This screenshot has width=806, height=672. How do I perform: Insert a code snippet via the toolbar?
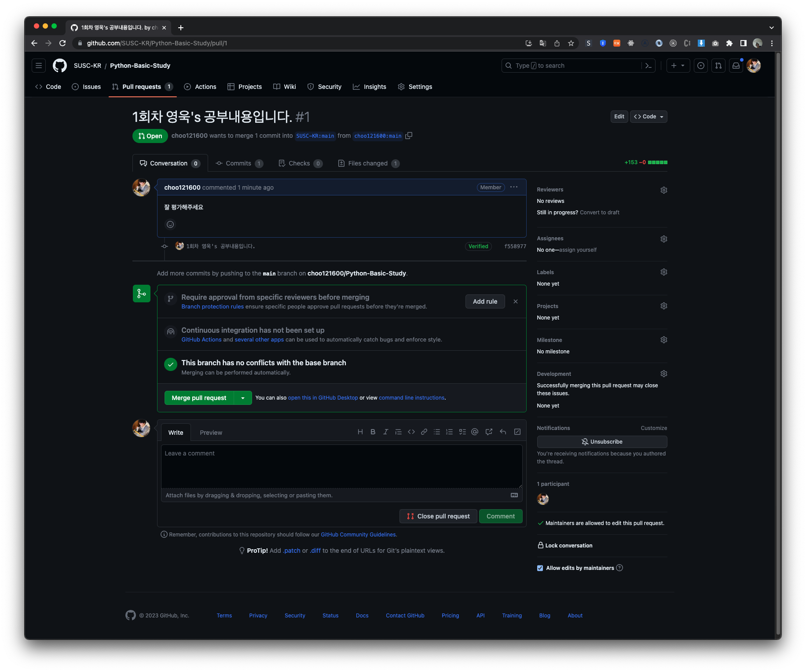click(411, 432)
